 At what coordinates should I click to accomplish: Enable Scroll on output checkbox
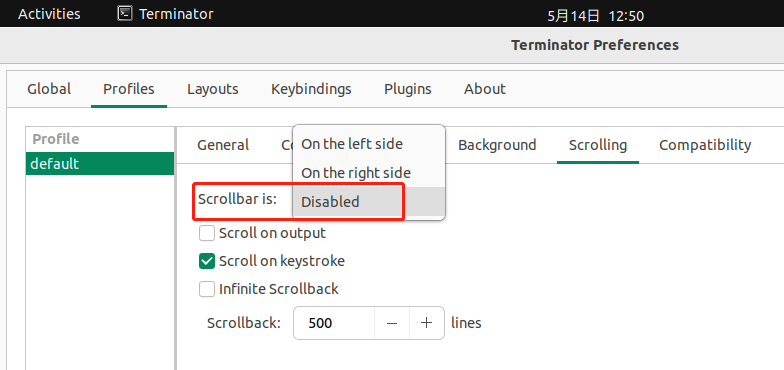tap(206, 233)
